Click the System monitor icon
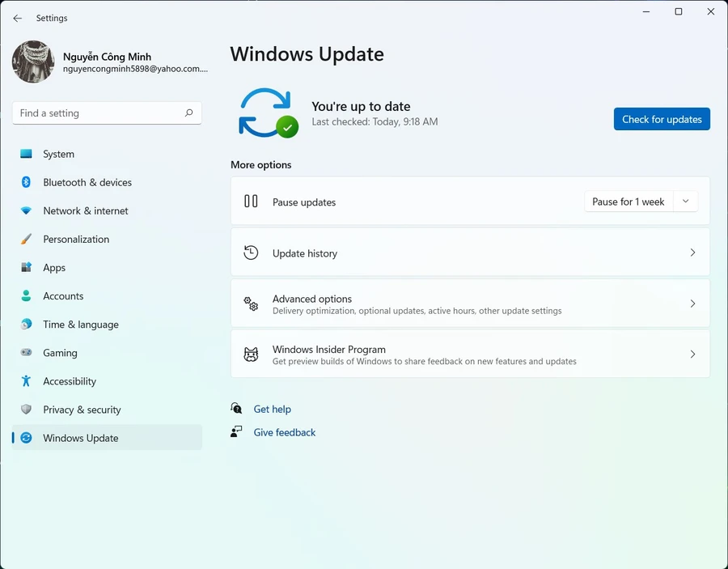The height and width of the screenshot is (569, 728). (x=26, y=154)
